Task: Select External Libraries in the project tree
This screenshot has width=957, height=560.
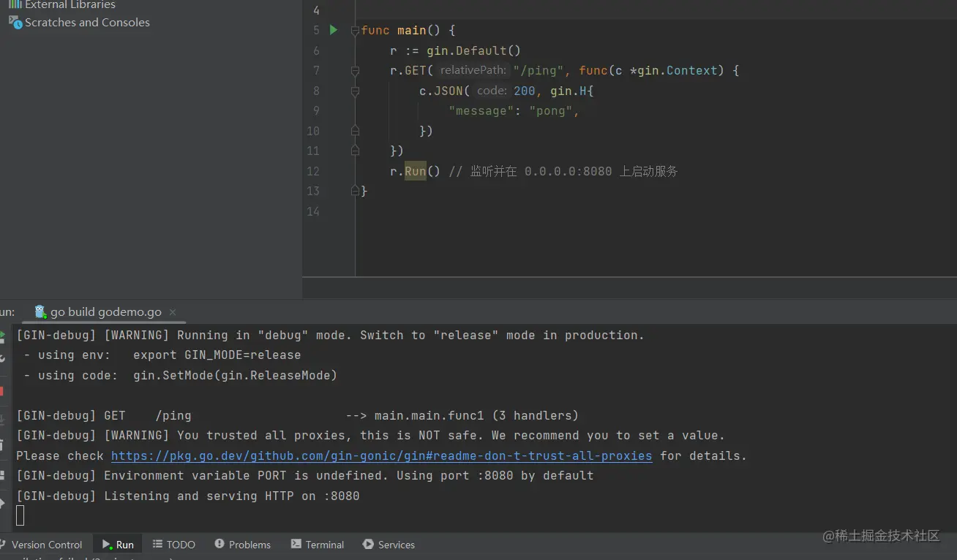Action: click(x=62, y=4)
